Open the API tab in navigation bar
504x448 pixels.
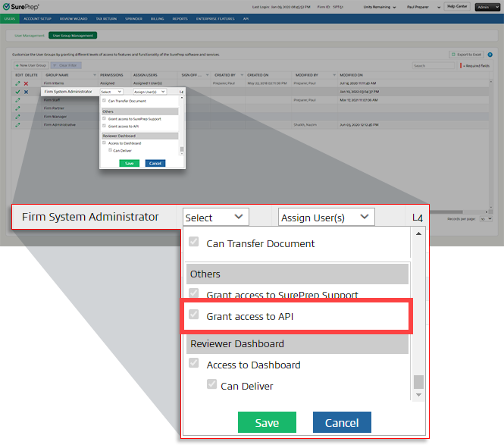[246, 19]
